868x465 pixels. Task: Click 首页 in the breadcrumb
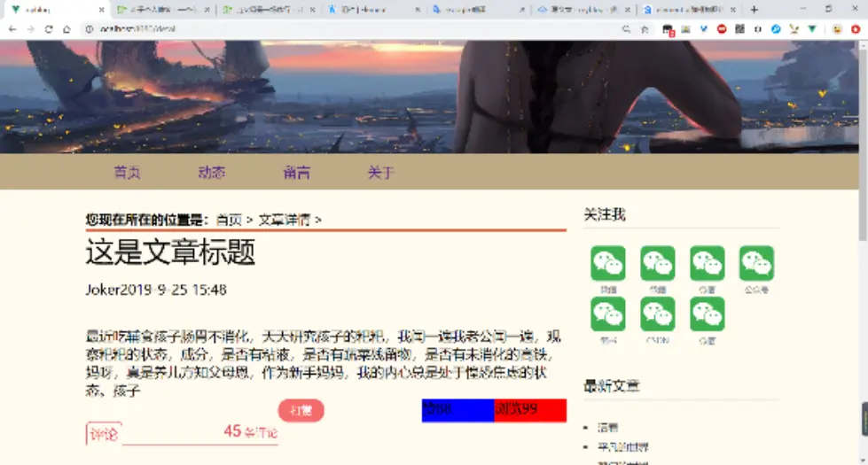coord(229,220)
